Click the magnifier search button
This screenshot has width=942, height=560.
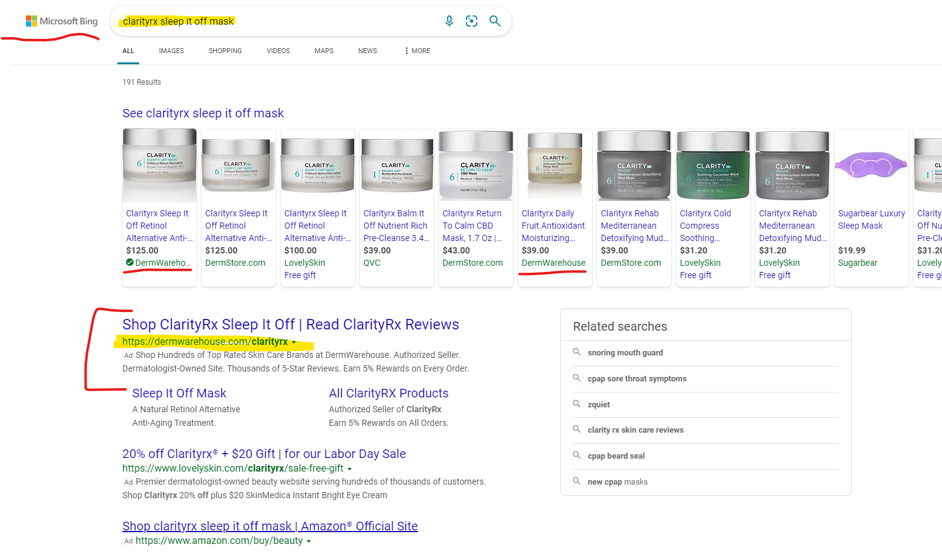pyautogui.click(x=494, y=21)
